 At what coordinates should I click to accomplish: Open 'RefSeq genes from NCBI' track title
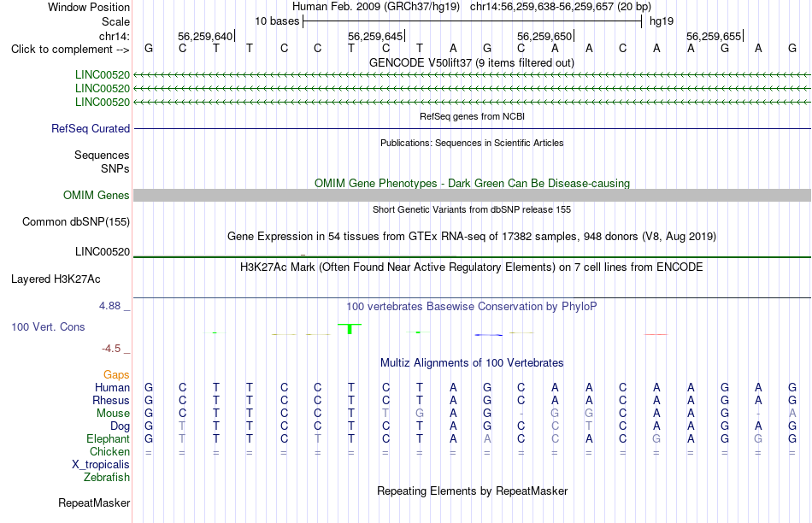(x=472, y=116)
